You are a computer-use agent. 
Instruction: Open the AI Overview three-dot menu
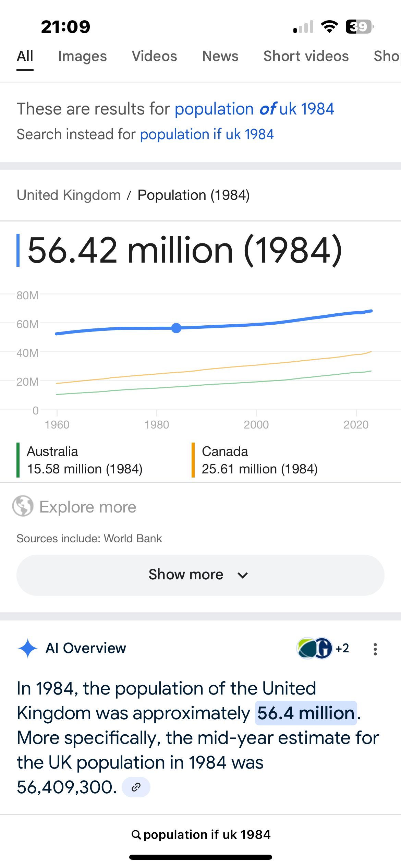(x=375, y=649)
